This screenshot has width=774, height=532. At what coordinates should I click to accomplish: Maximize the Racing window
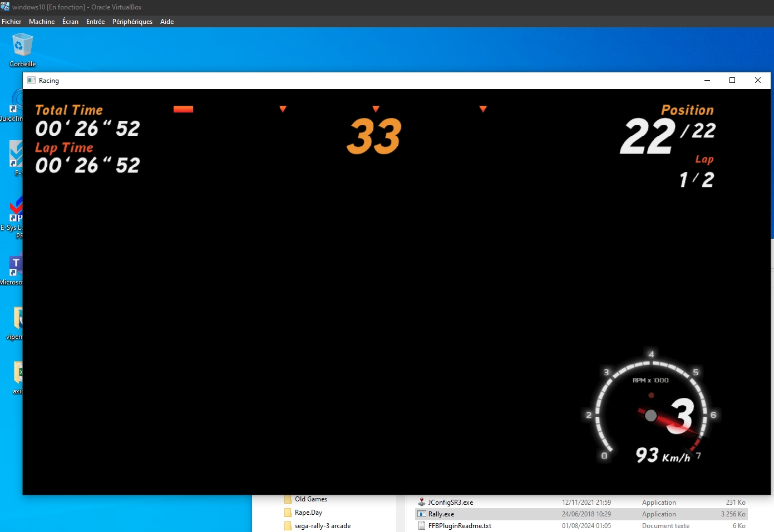click(732, 80)
